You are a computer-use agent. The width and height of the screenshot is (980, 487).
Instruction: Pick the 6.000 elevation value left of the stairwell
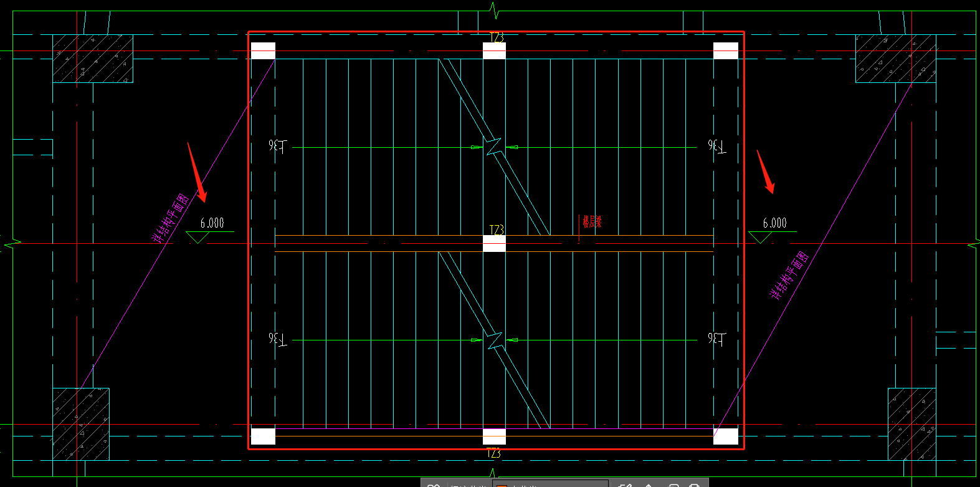[x=212, y=223]
